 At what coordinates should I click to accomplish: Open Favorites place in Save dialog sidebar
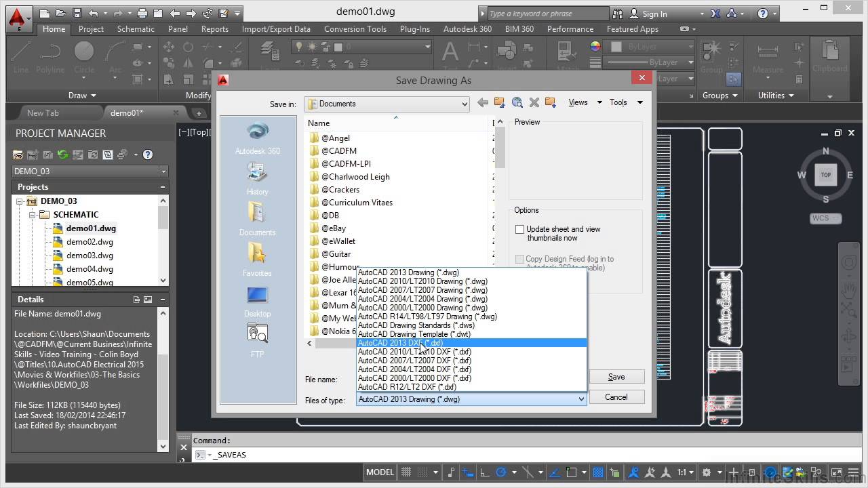258,260
